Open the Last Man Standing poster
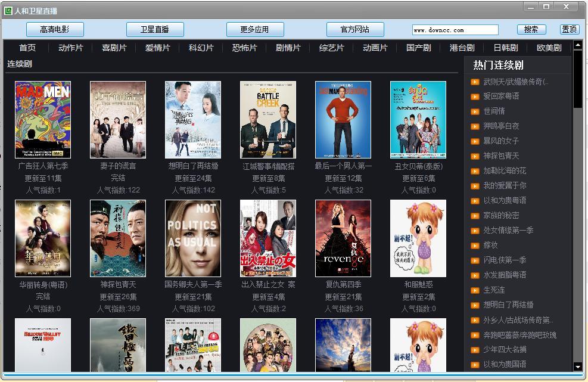588x382 pixels. (x=343, y=120)
